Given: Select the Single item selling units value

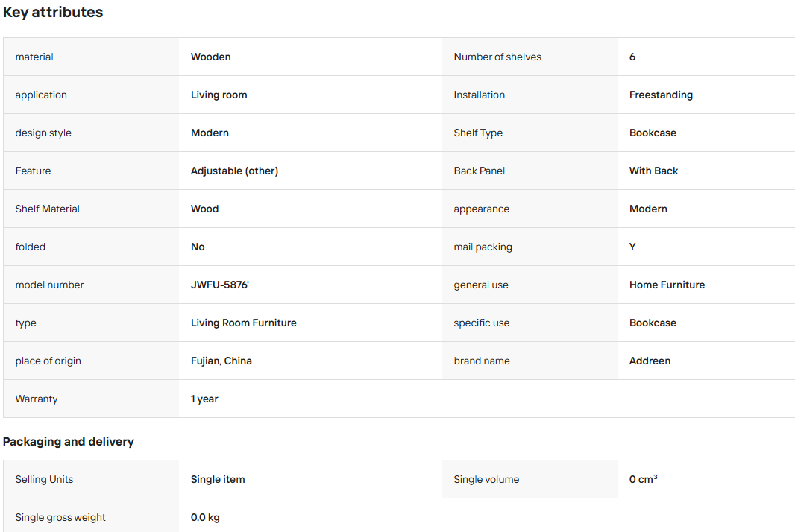Looking at the screenshot, I should (x=218, y=479).
